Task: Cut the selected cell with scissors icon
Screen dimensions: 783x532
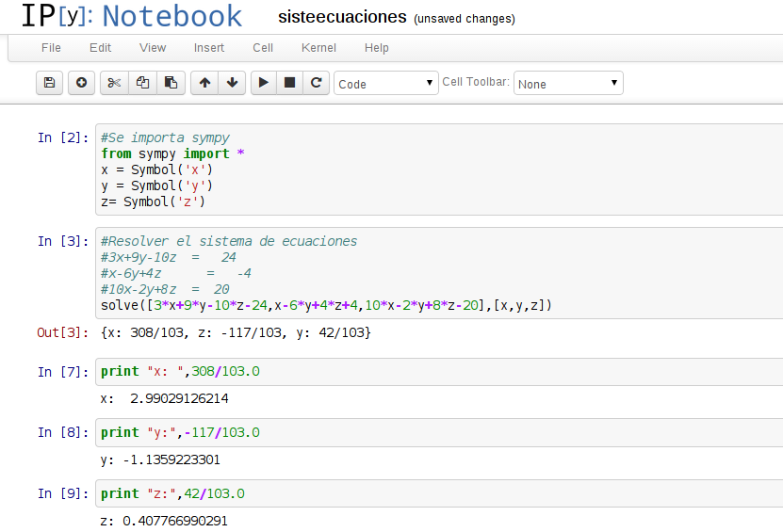Action: (x=114, y=83)
